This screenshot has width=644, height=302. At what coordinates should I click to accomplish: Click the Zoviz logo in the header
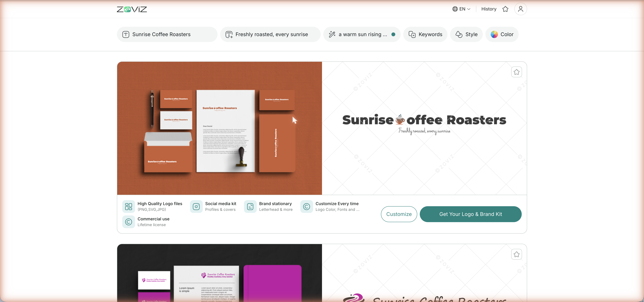click(x=132, y=9)
